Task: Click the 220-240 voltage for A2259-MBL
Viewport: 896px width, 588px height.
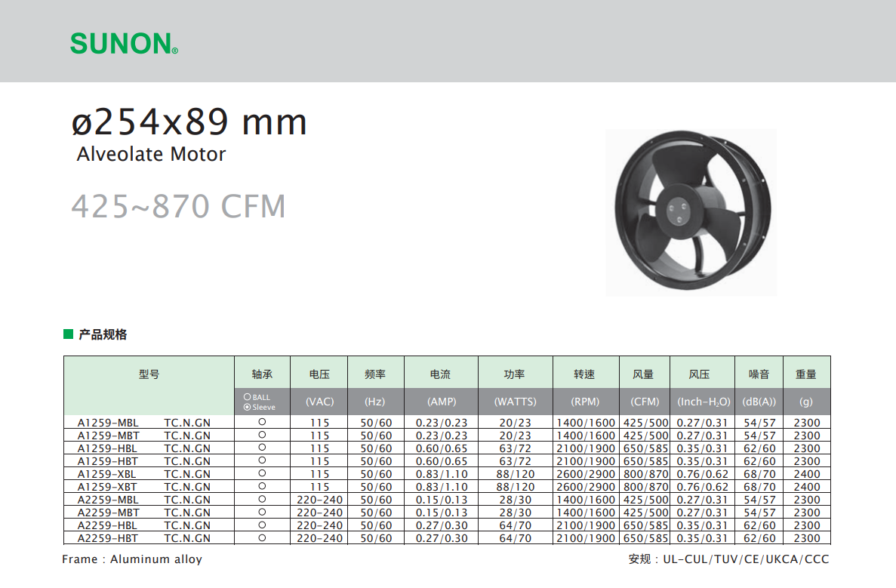Action: 319,500
